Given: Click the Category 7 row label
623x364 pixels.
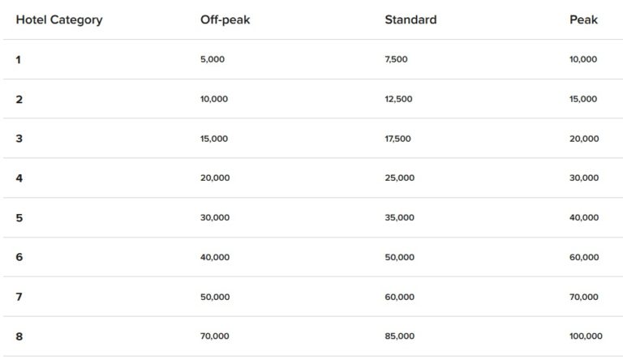Looking at the screenshot, I should [x=19, y=298].
